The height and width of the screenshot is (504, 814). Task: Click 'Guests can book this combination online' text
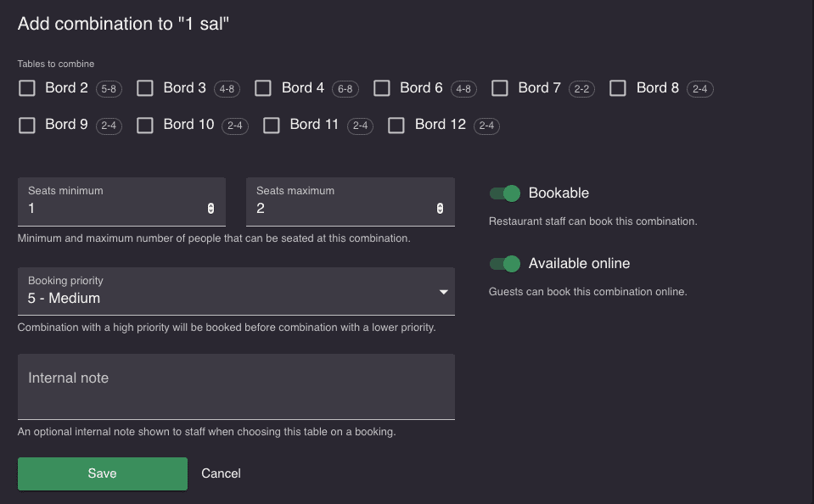click(587, 292)
